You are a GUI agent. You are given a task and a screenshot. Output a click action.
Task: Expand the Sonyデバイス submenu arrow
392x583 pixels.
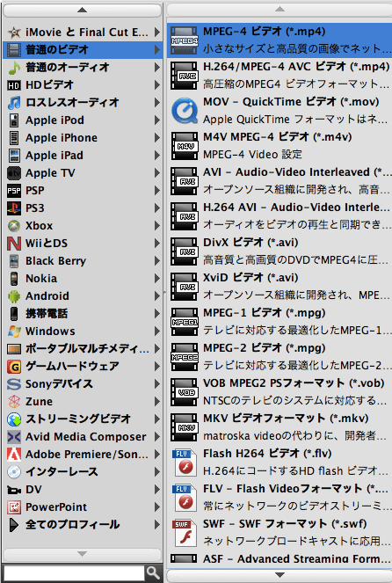click(157, 383)
